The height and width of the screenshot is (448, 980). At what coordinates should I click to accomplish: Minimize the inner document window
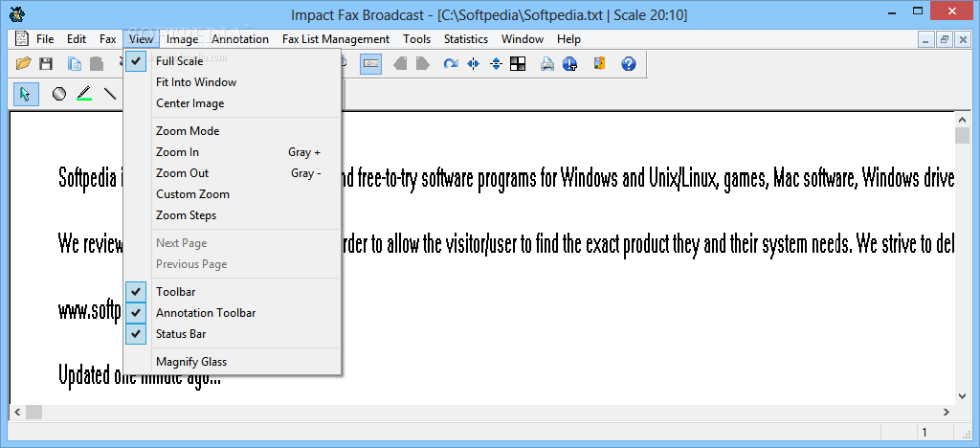click(x=926, y=39)
